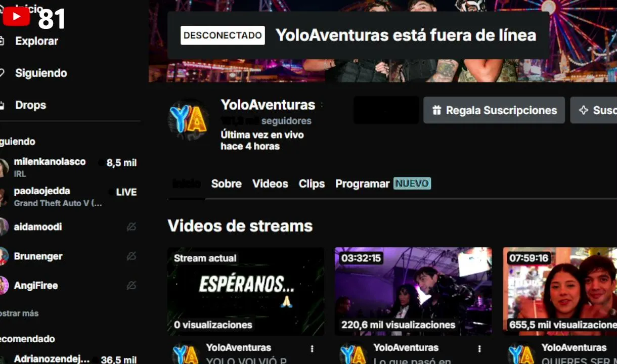
Task: Open followed channel Brunenger
Action: pos(69,256)
